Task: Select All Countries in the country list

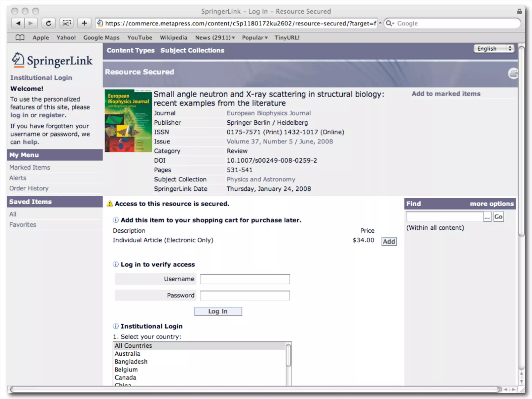Action: coord(199,346)
